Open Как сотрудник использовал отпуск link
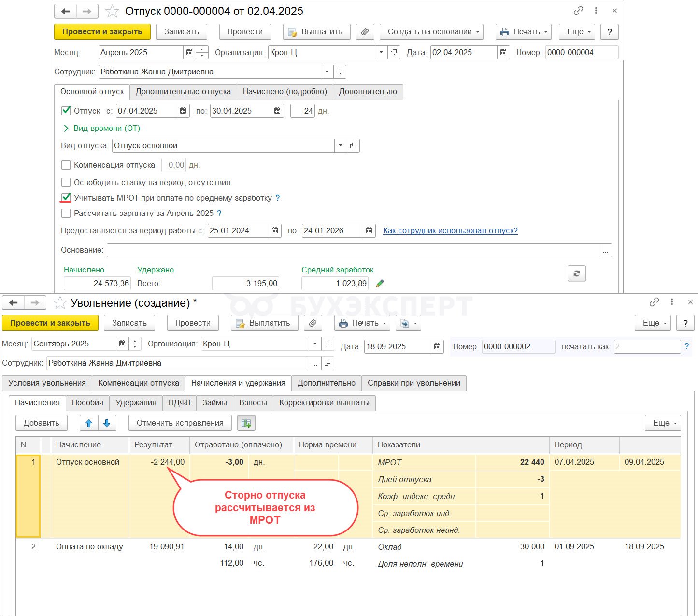698x616 pixels. pos(450,231)
